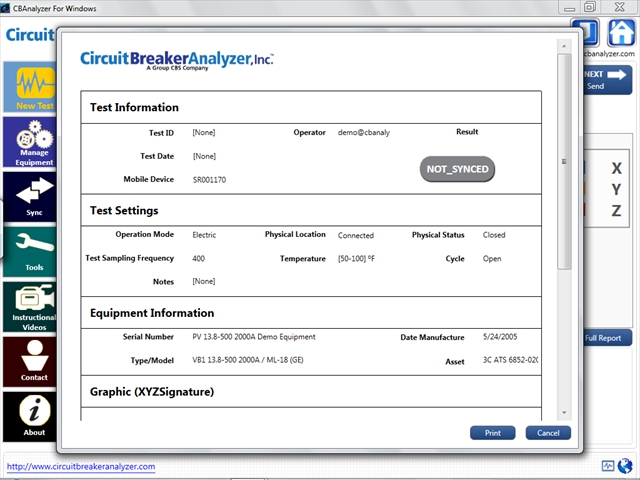Open the About info icon
640x480 pixels.
30,417
